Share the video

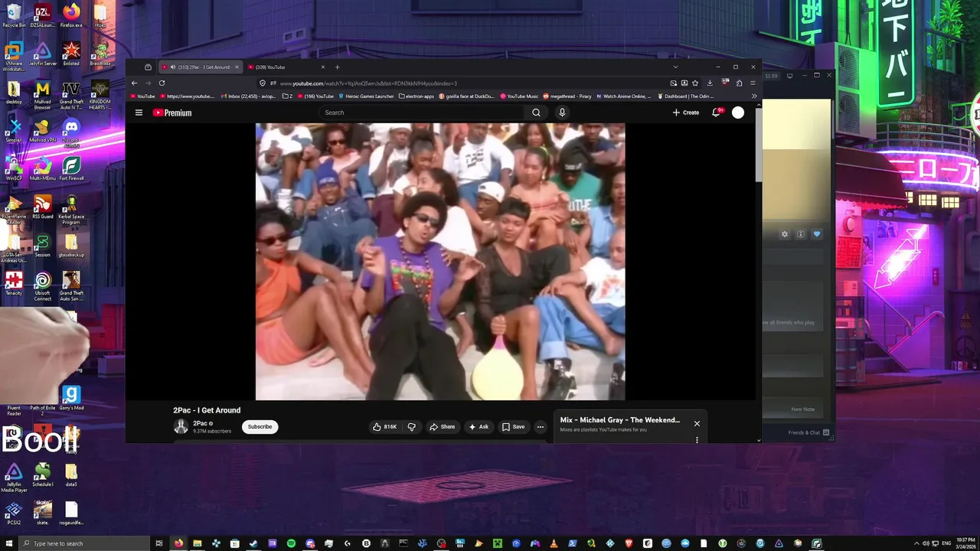click(x=442, y=427)
